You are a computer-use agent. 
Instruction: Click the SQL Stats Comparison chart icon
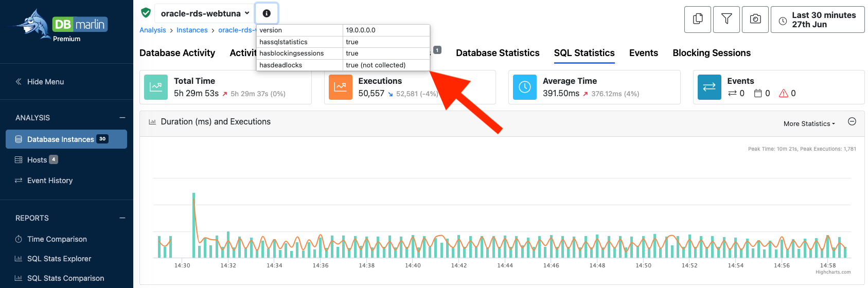(19, 278)
